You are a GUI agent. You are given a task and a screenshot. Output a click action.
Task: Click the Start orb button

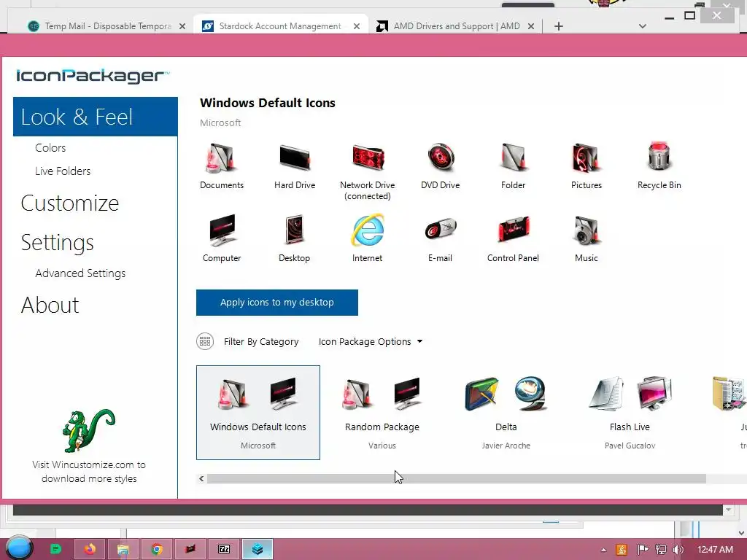(18, 548)
